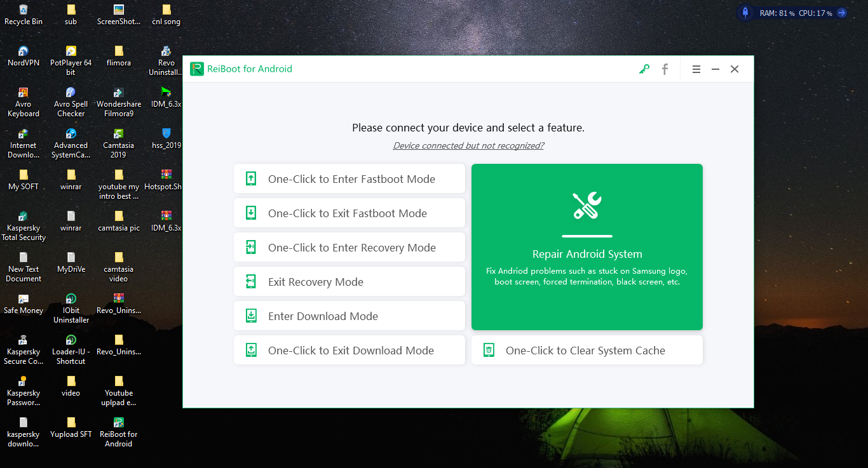Screen dimensions: 868x468
Task: Open the Repair Android System tile
Action: pos(587,247)
